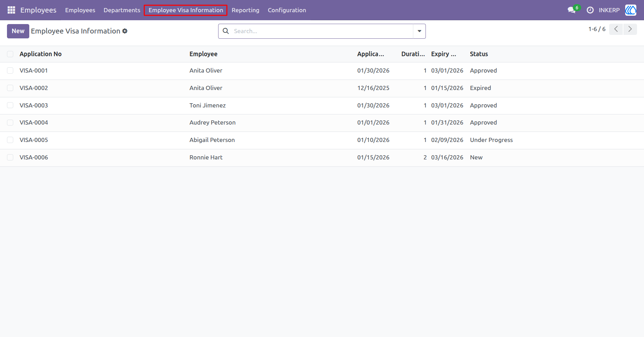This screenshot has height=337, width=644.
Task: Open the INKERP company switcher
Action: coord(609,10)
